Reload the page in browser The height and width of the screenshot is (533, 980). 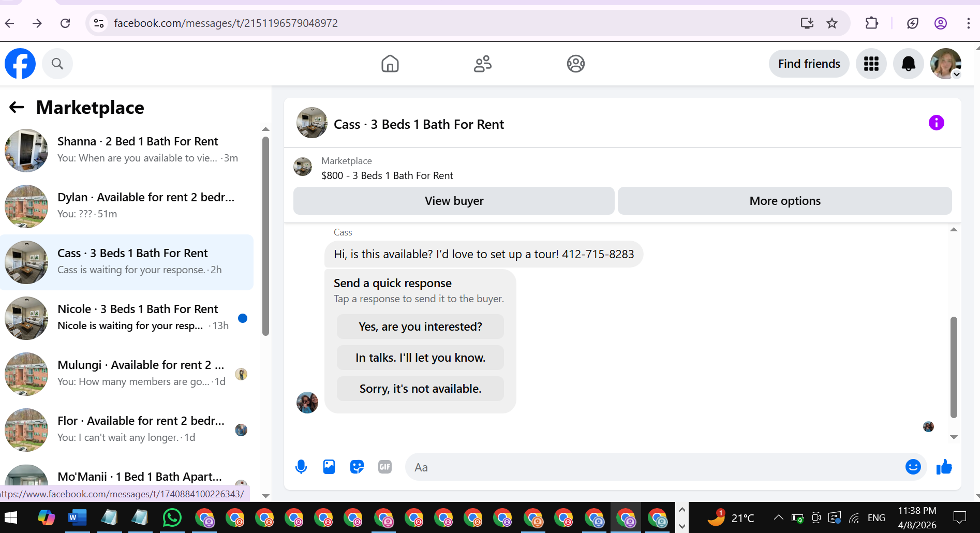[65, 23]
